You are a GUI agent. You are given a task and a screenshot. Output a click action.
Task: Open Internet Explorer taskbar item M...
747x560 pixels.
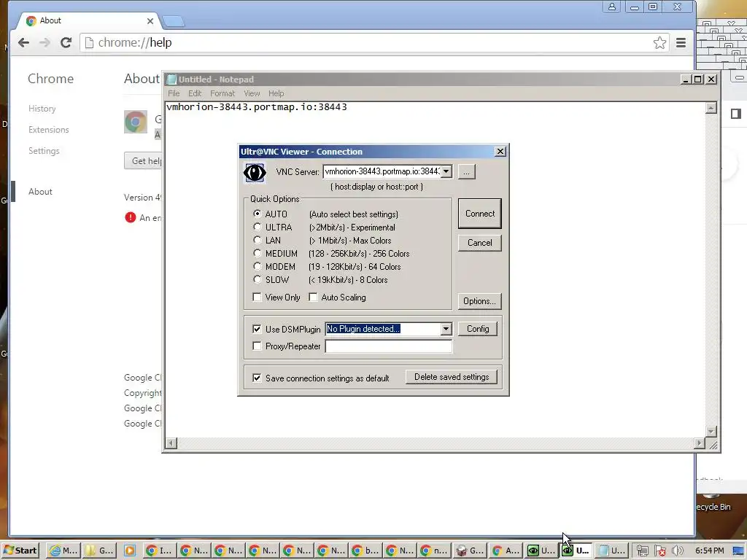[63, 551]
